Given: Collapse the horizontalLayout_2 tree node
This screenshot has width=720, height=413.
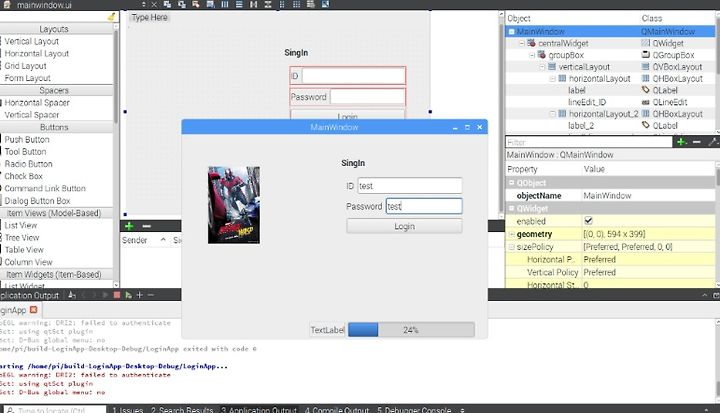Looking at the screenshot, I should pos(553,114).
